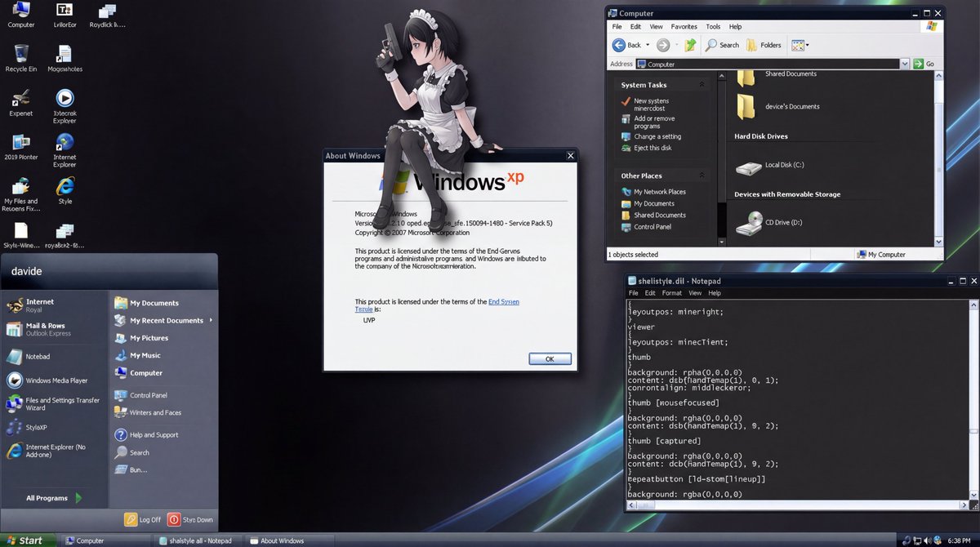Open My Pictures in Start menu
The image size is (980, 547).
(142, 338)
